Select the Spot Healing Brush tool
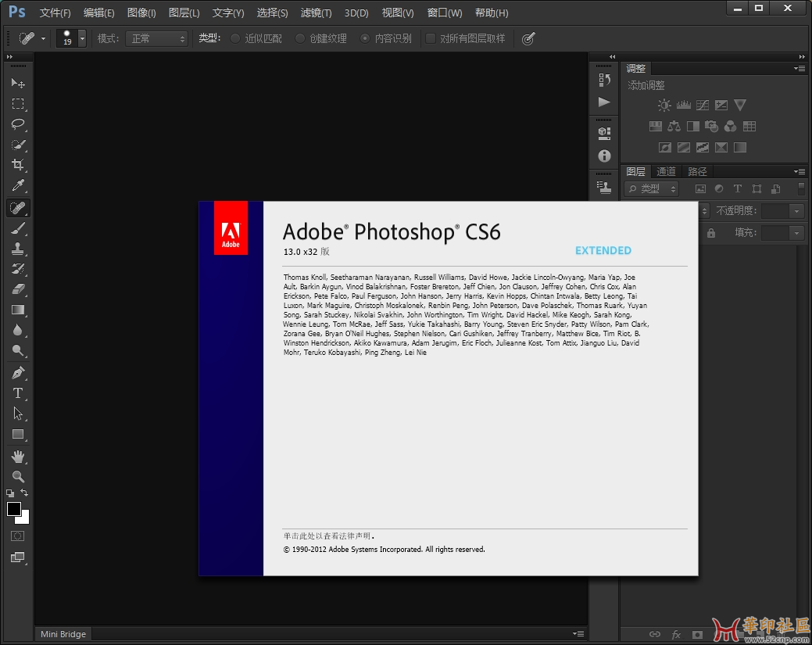Image resolution: width=812 pixels, height=645 pixels. point(18,208)
